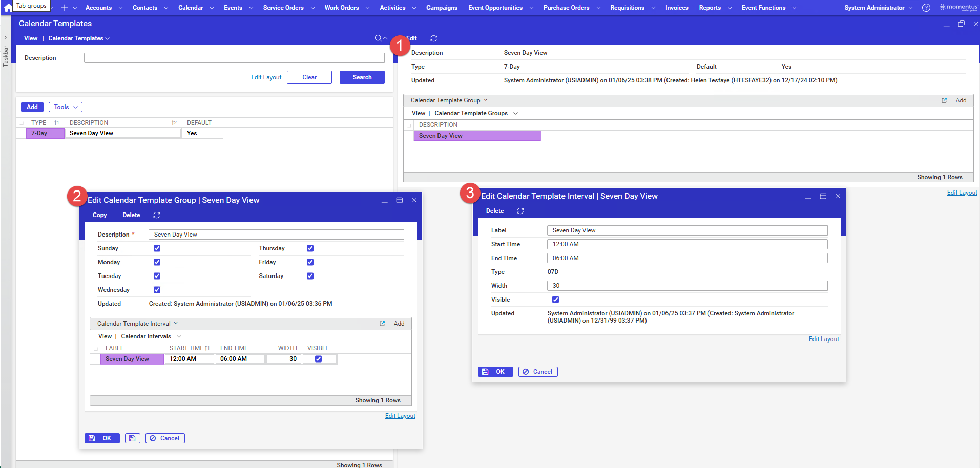Open the Calendar Intervals view dropdown
The width and height of the screenshot is (980, 468).
[x=179, y=336]
